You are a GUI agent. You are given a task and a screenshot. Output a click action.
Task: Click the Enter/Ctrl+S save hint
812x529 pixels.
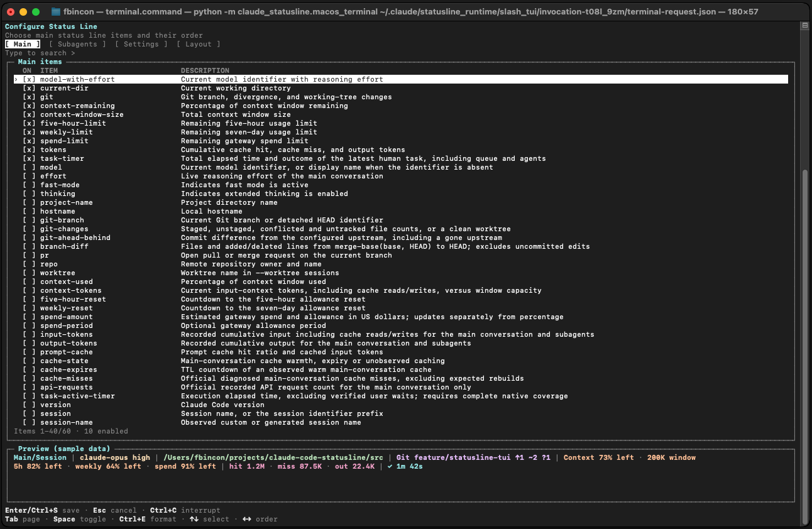click(x=43, y=511)
